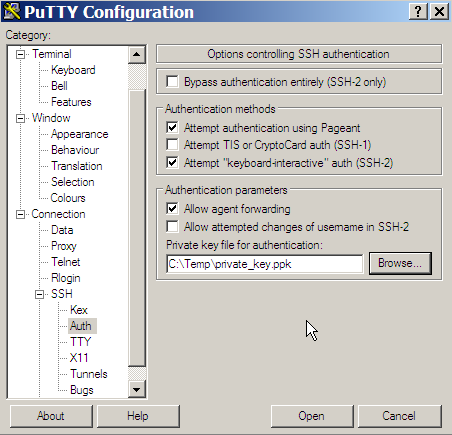Collapse the Terminal tree node

[21, 54]
